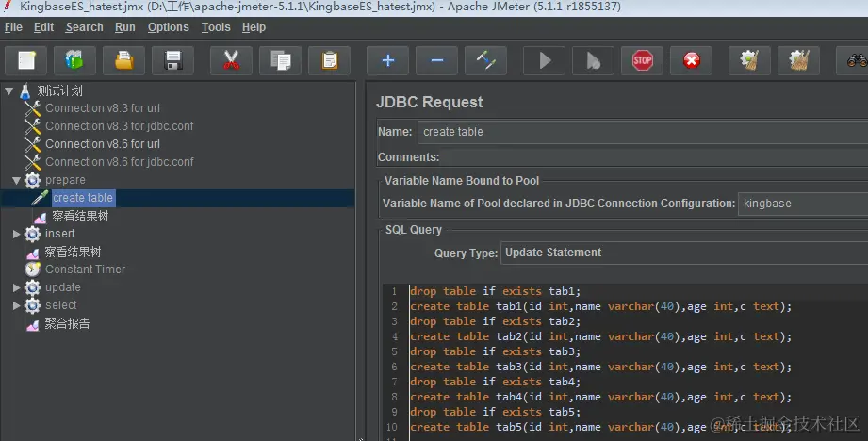
Task: Open Query Type dropdown Update Statement
Action: 684,253
